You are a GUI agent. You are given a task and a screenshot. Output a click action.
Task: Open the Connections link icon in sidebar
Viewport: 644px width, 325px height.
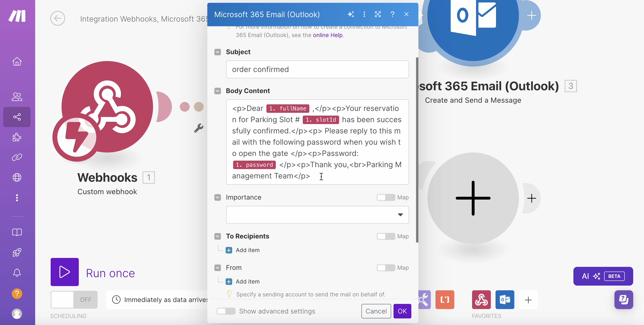click(x=17, y=157)
